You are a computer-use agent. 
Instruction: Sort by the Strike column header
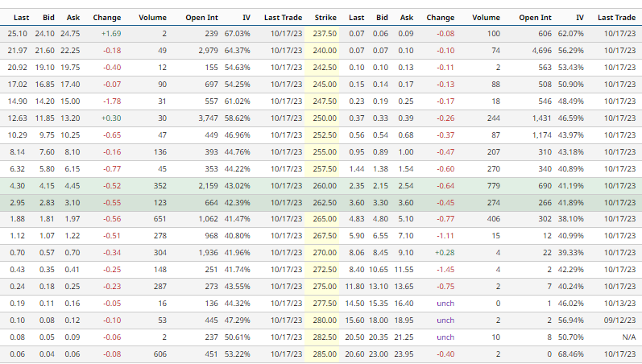click(325, 18)
